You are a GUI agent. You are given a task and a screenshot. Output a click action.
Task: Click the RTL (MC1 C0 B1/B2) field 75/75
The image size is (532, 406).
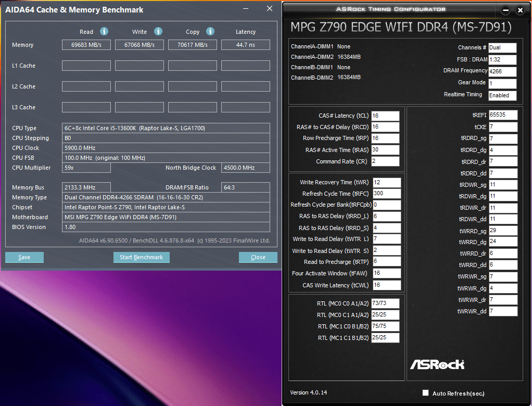(x=385, y=326)
